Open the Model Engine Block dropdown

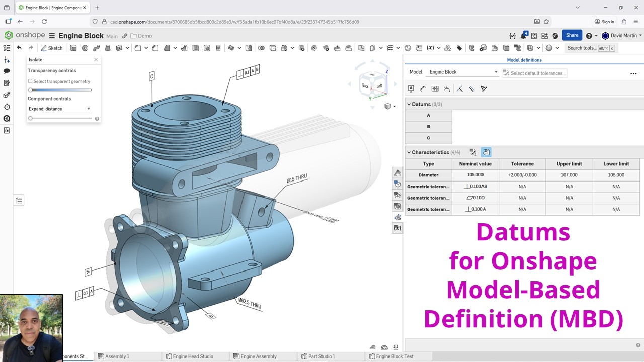(x=463, y=72)
